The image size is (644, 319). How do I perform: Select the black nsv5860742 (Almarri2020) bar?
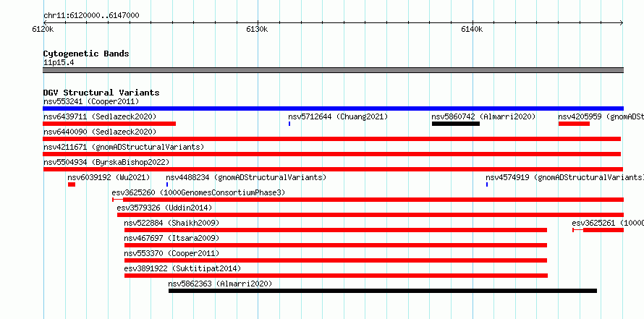[455, 124]
